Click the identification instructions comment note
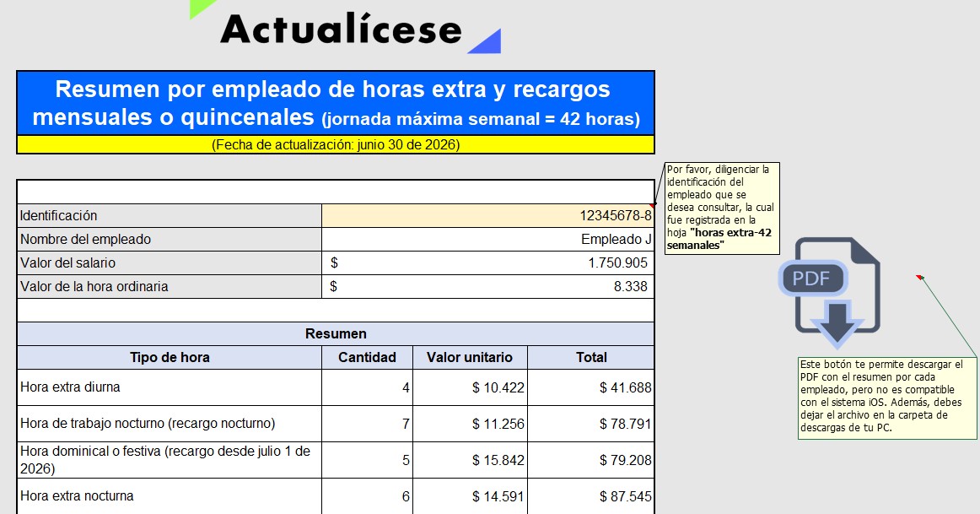The height and width of the screenshot is (514, 980). (x=722, y=208)
